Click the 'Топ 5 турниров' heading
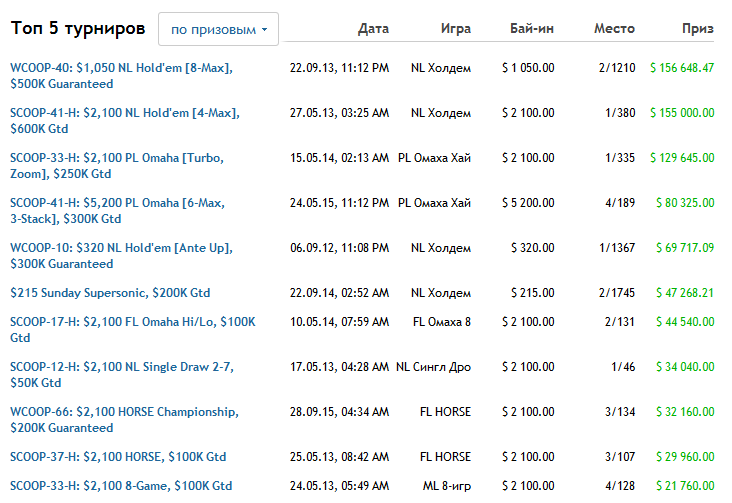 point(78,28)
